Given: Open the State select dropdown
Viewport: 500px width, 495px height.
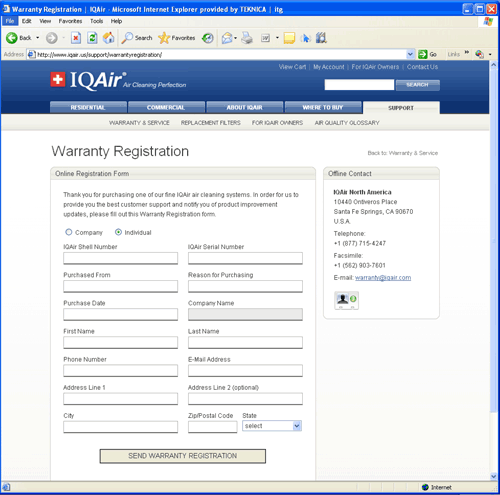Looking at the screenshot, I should [272, 426].
